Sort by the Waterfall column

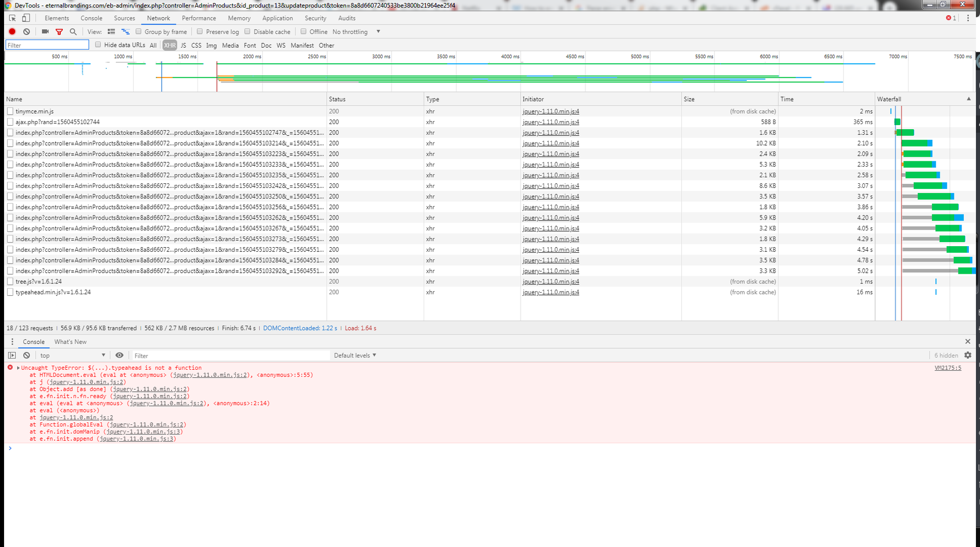click(925, 99)
